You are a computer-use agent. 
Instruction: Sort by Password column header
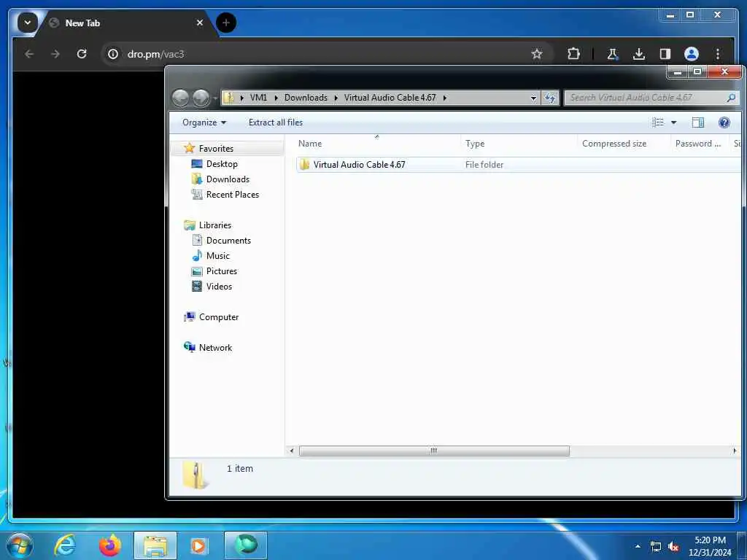(x=700, y=144)
